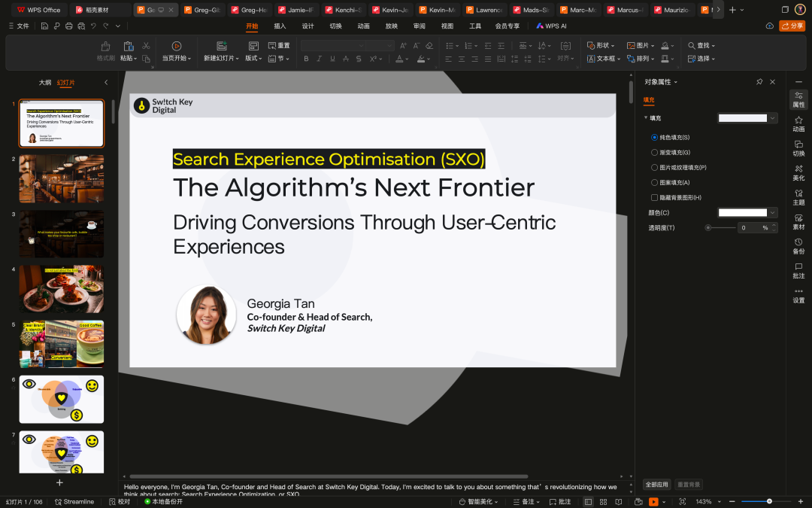Click the Italic I formatting icon
The height and width of the screenshot is (508, 812).
click(319, 59)
